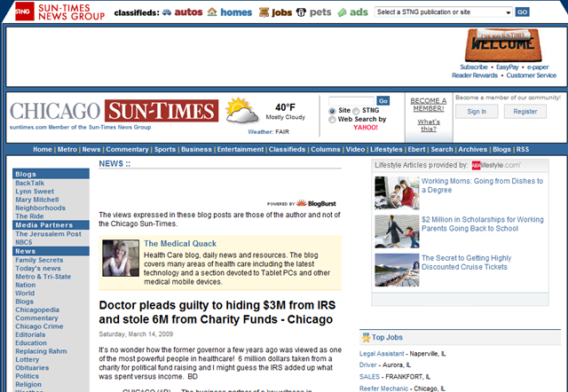568x392 pixels.
Task: Open $2 Million in Scholarships article link
Action: (x=483, y=224)
